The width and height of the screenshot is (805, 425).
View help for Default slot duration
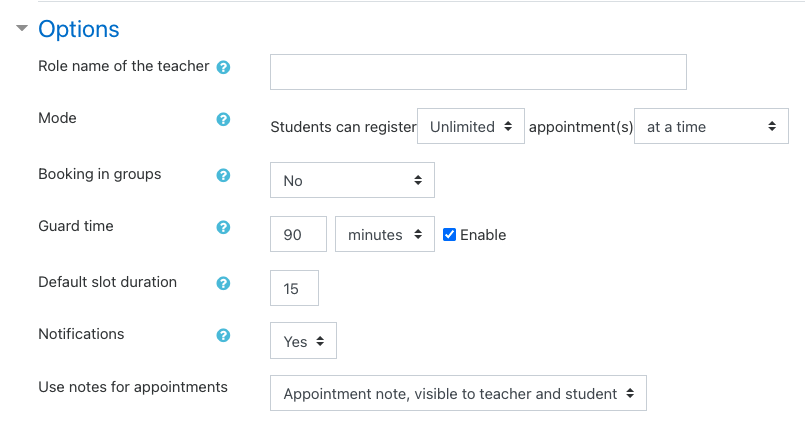pos(223,283)
